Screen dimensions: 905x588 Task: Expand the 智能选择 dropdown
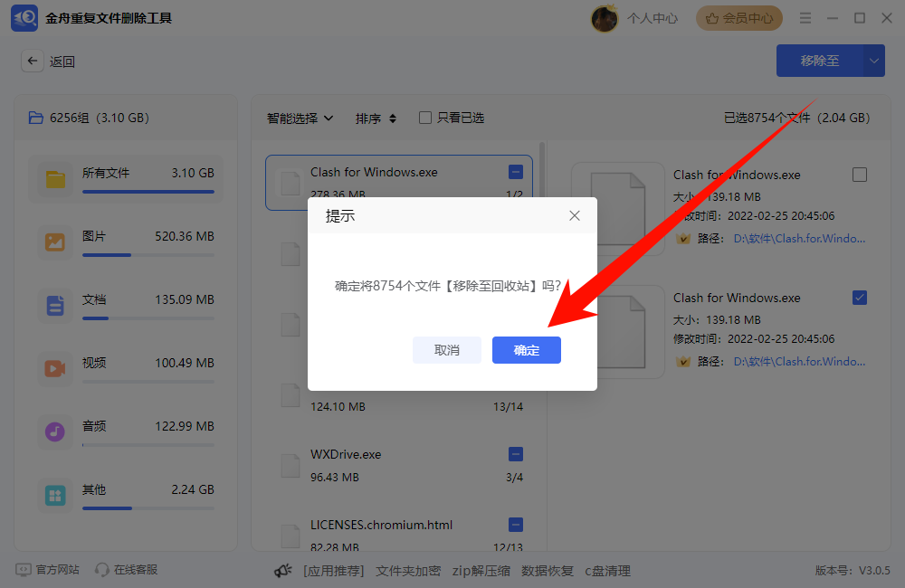[300, 118]
